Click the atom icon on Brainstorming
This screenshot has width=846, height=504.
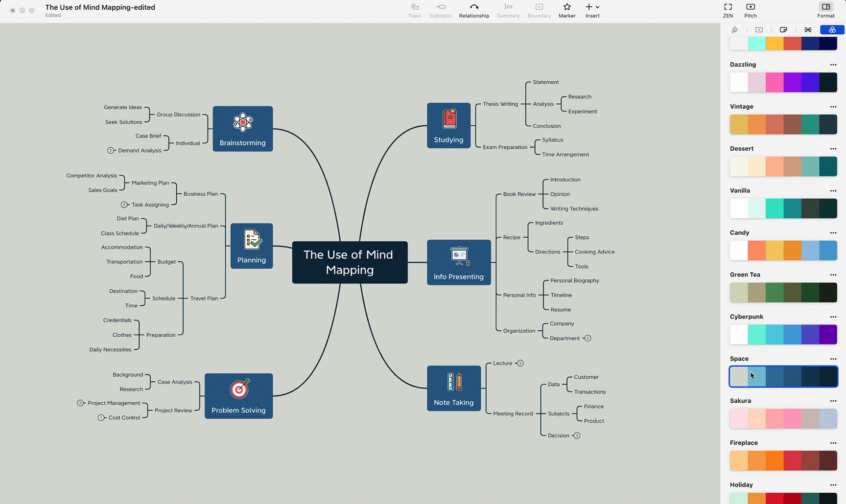243,122
